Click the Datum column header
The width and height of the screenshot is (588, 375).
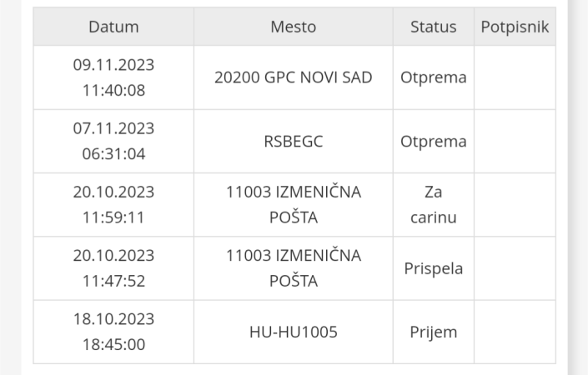click(113, 27)
